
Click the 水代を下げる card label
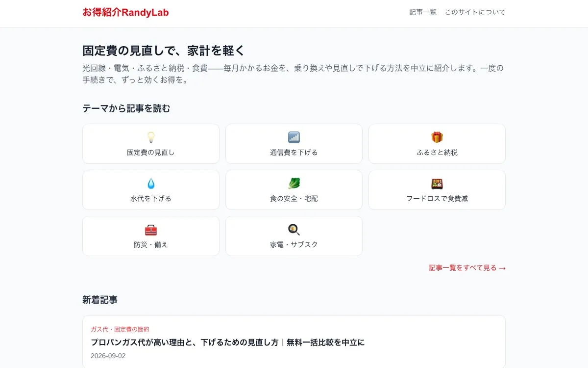click(151, 199)
